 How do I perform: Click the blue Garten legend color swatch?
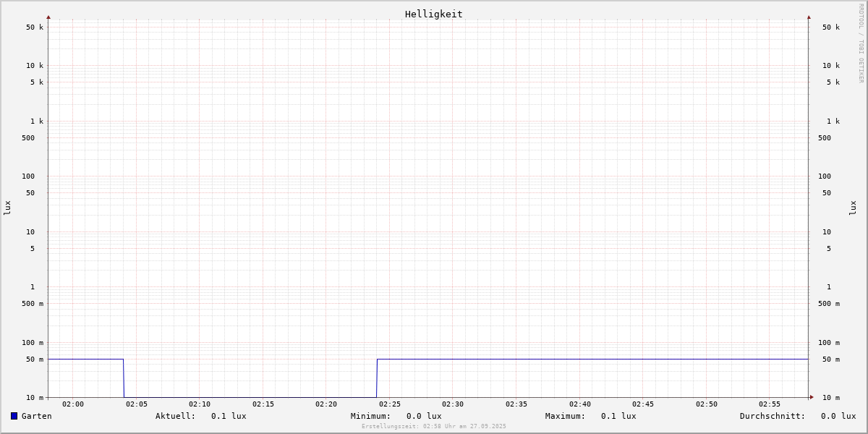pos(14,416)
